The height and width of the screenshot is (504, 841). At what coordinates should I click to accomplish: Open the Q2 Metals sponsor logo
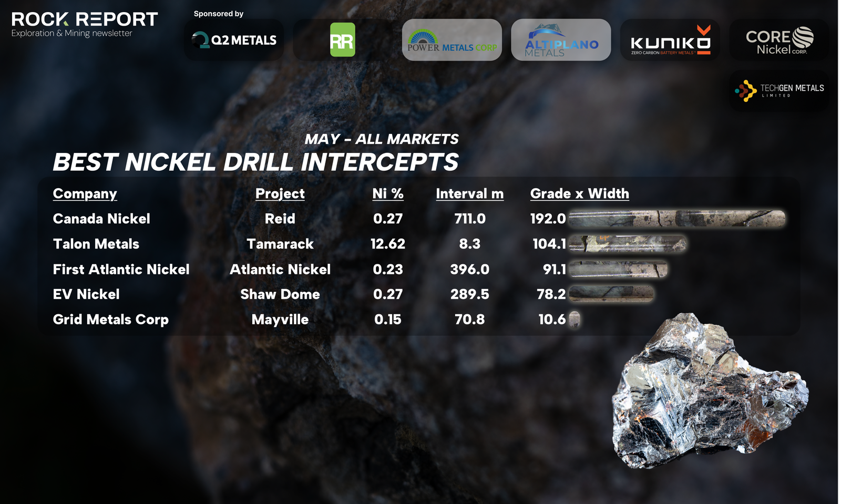[234, 40]
